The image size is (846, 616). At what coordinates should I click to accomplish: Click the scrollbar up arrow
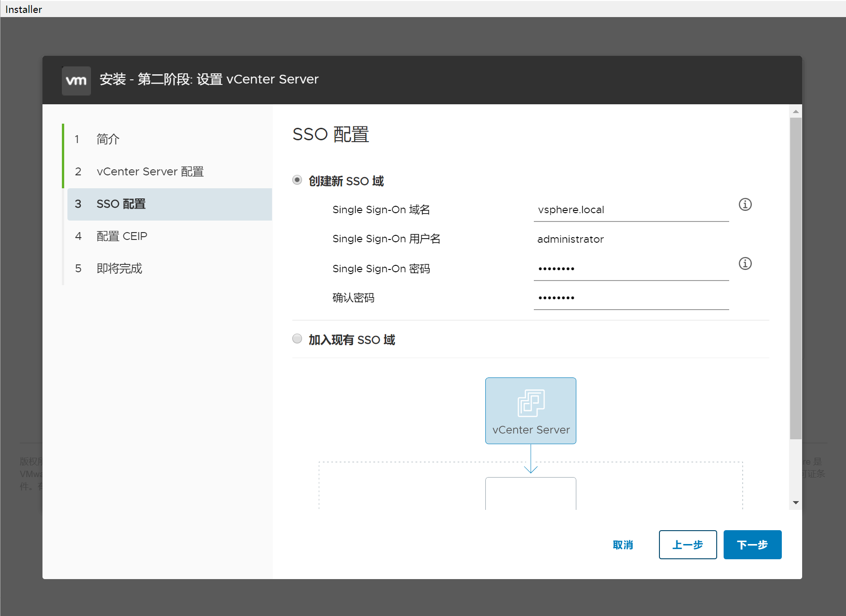coord(795,112)
